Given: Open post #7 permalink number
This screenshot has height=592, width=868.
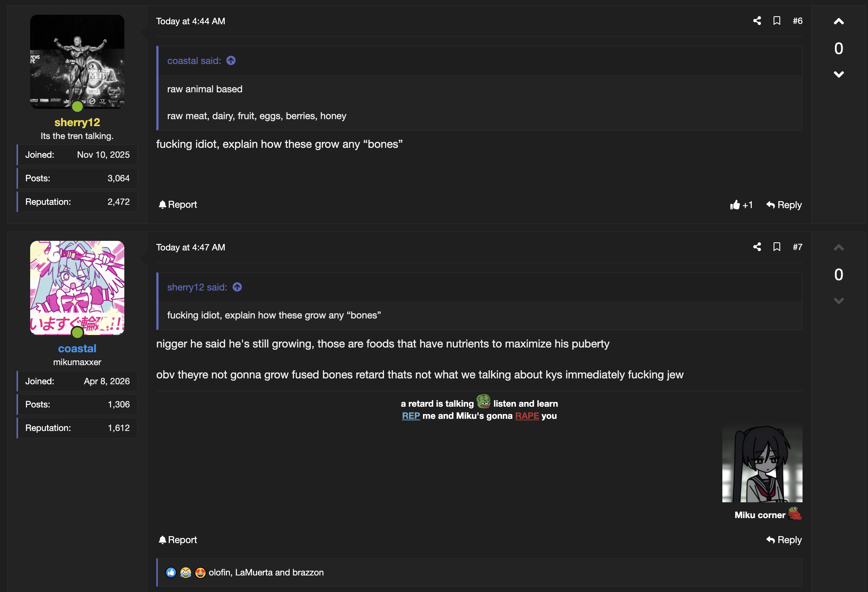Looking at the screenshot, I should click(797, 247).
